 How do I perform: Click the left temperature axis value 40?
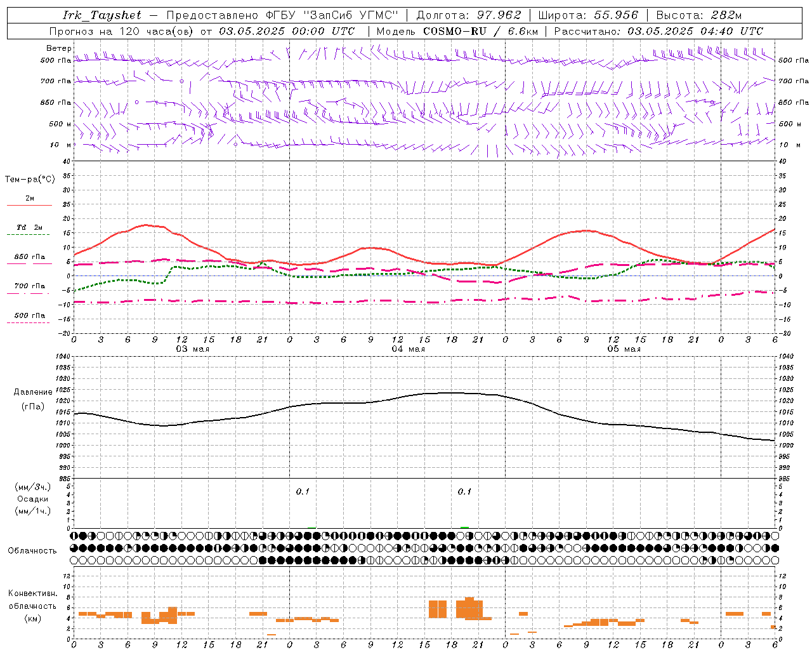point(67,161)
